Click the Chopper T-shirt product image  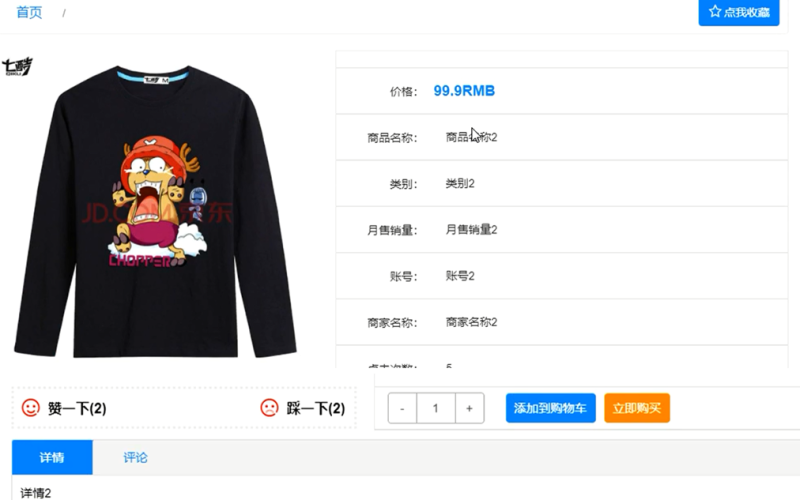pos(155,211)
